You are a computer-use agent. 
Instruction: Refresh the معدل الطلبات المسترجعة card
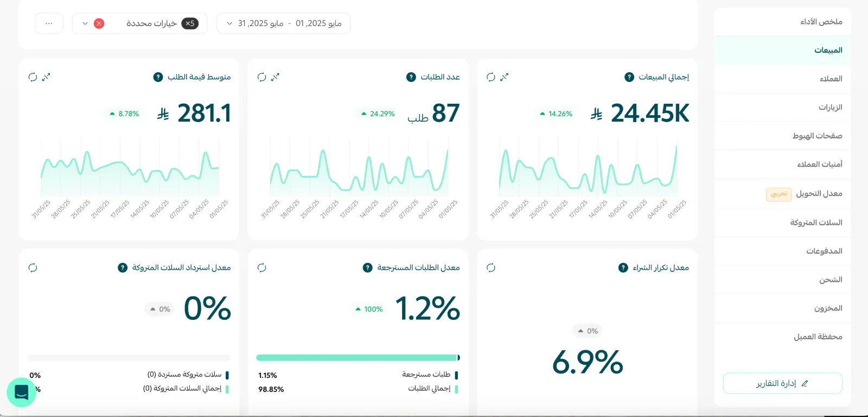[262, 268]
